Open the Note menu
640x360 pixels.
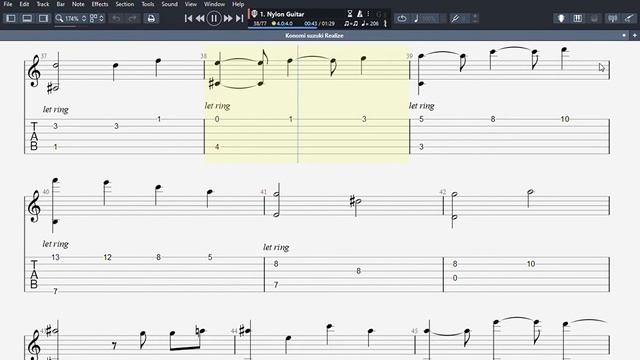point(78,4)
